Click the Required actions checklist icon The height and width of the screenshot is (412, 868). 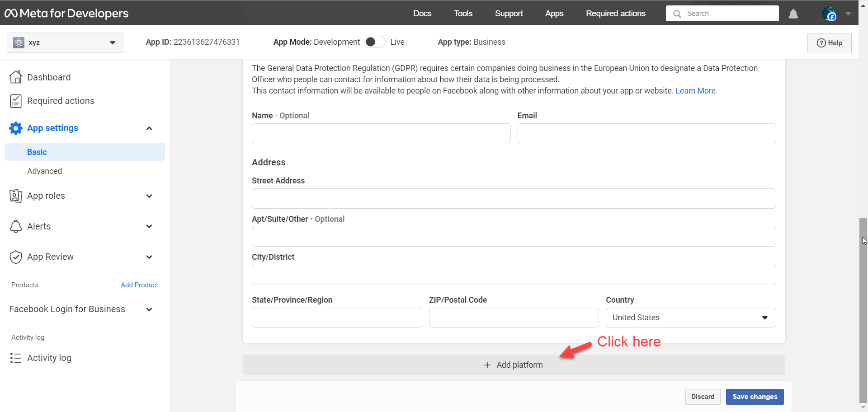click(16, 101)
